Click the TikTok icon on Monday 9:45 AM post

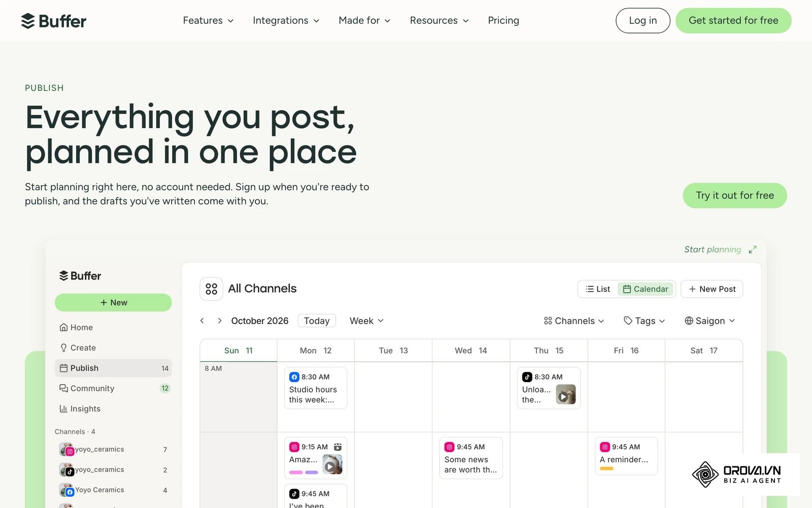[x=294, y=494]
